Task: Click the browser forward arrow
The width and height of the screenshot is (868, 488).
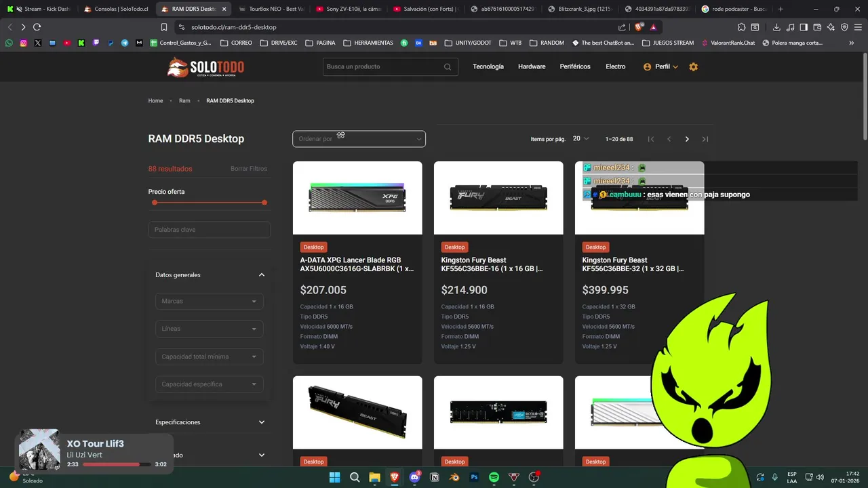Action: [23, 27]
